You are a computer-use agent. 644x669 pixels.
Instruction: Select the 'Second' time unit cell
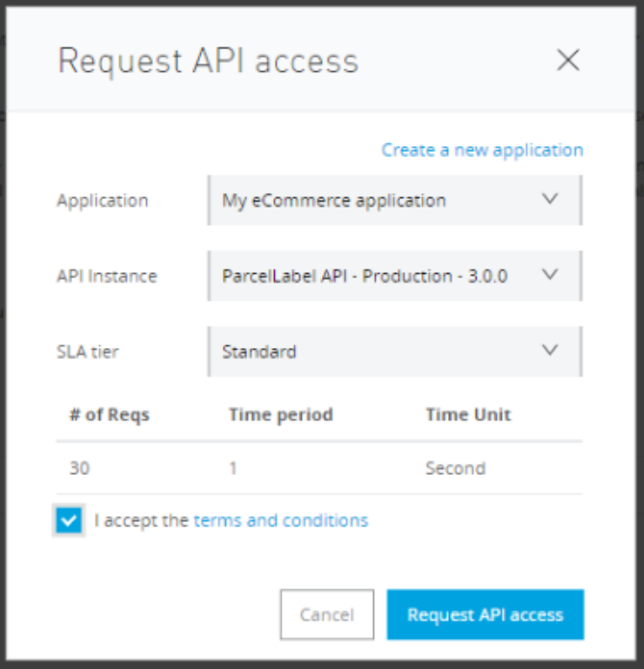(456, 469)
